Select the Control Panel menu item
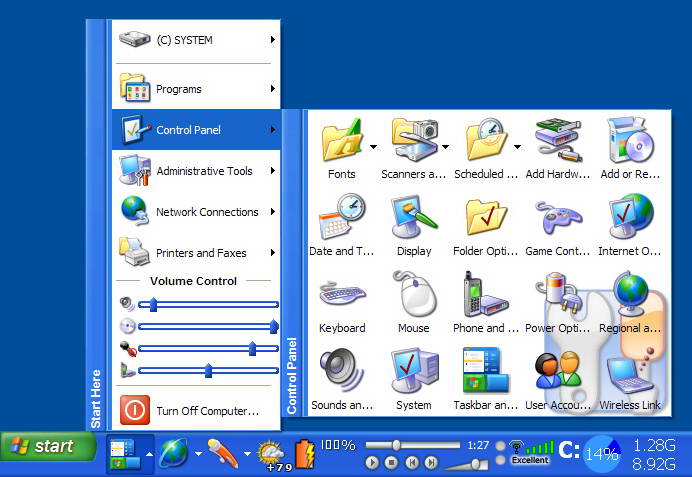 196,130
